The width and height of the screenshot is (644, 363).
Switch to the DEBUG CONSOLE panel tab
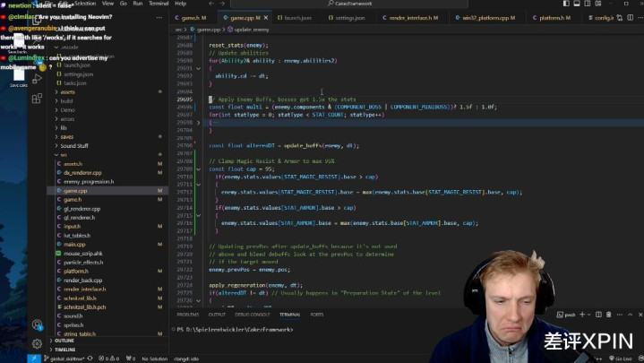[252, 315]
